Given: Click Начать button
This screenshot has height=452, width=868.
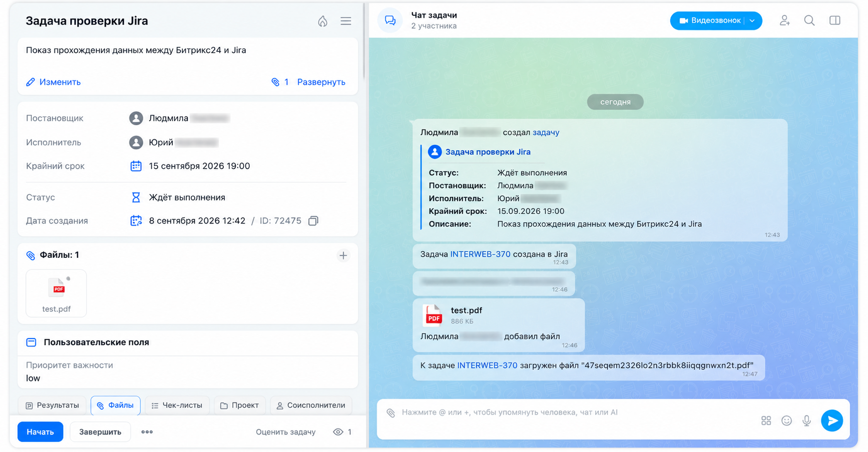Looking at the screenshot, I should 40,432.
